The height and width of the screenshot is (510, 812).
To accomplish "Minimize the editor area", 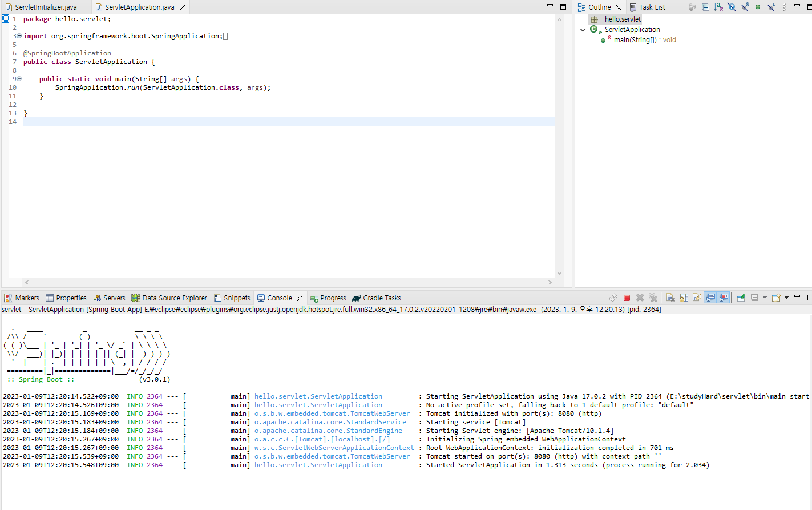I will [x=550, y=5].
